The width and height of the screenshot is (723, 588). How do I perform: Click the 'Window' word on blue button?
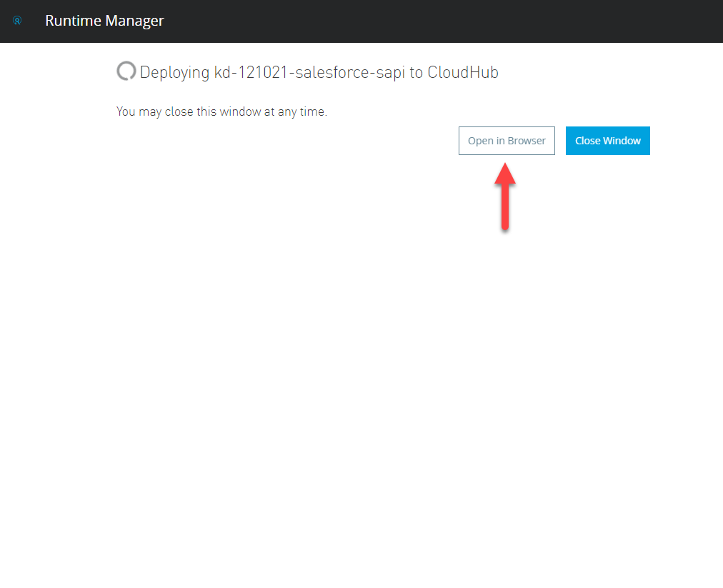(622, 141)
